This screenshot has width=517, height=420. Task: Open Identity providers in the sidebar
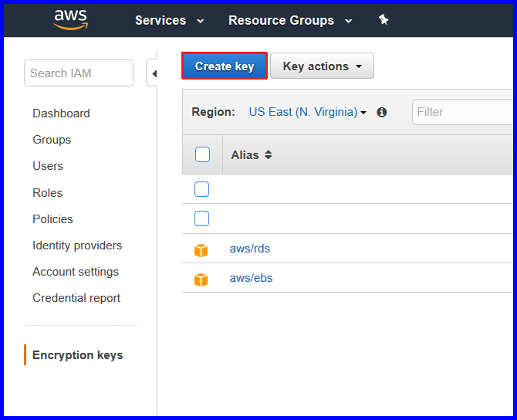point(77,246)
